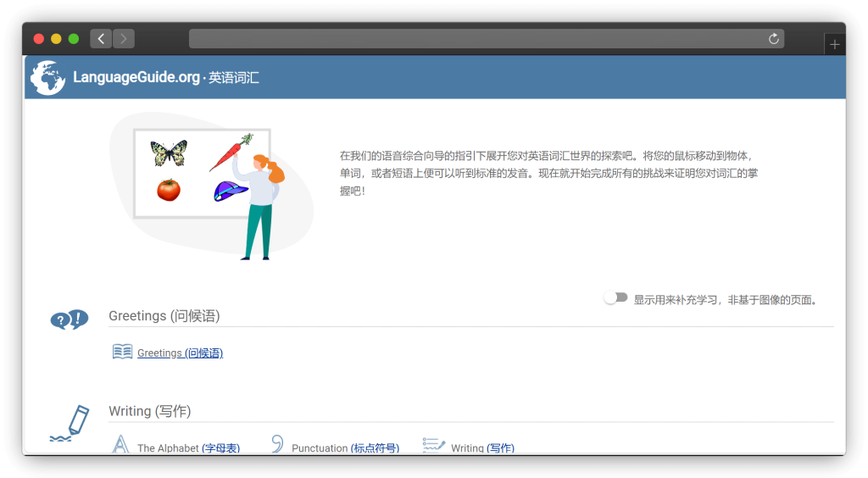The width and height of the screenshot is (868, 478).
Task: Open the Writing (写作) lesson link
Action: (x=482, y=448)
